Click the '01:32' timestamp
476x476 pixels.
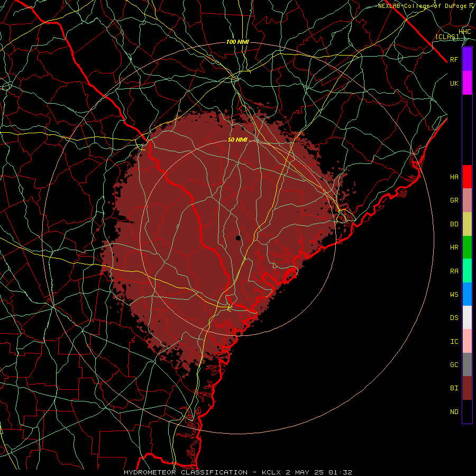(340, 472)
